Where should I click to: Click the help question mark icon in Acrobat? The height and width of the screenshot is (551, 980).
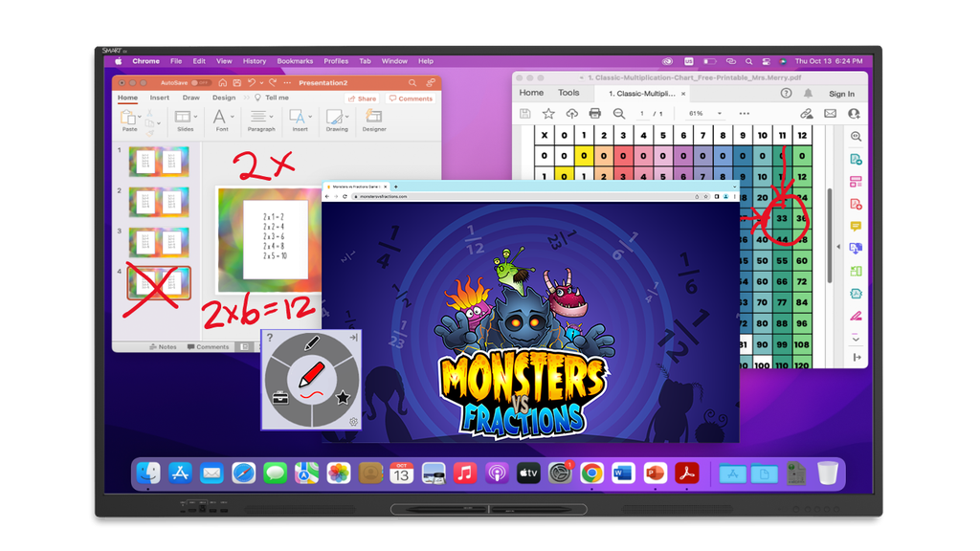point(786,93)
